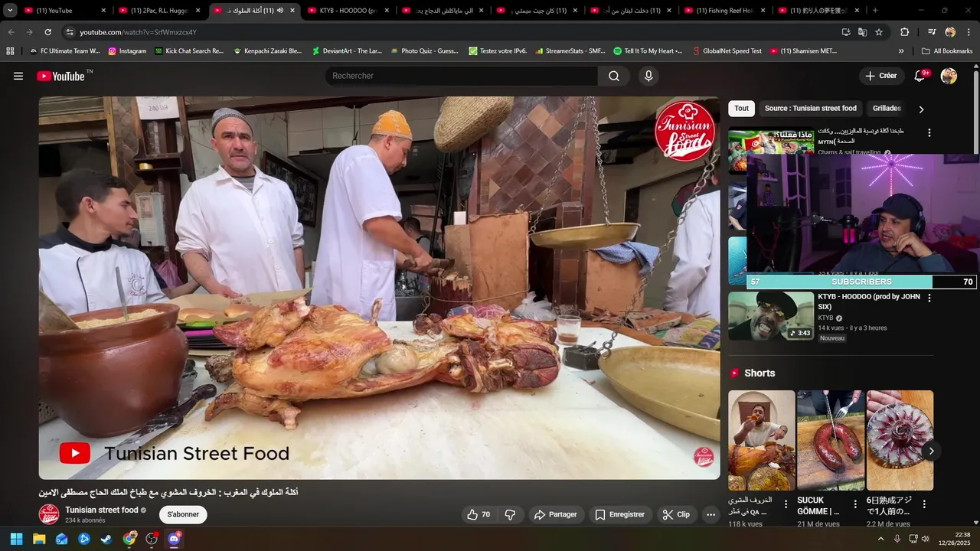Go back in browser history
980x551 pixels.
11,32
